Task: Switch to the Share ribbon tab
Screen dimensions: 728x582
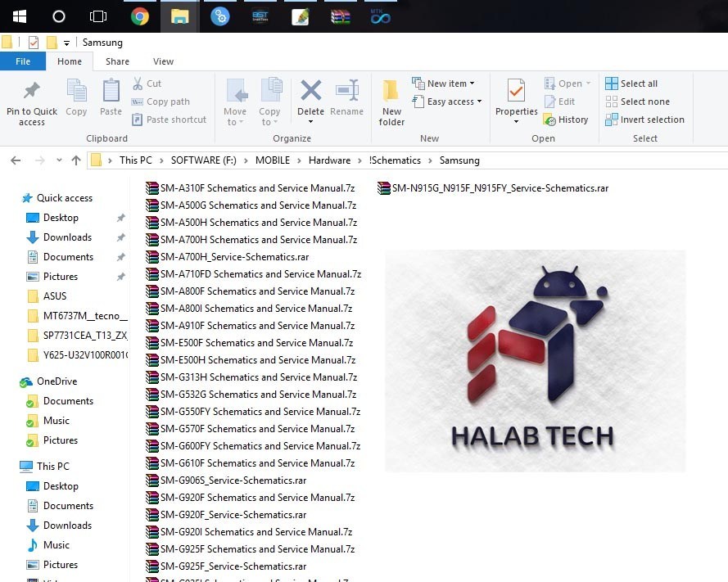Action: tap(117, 61)
